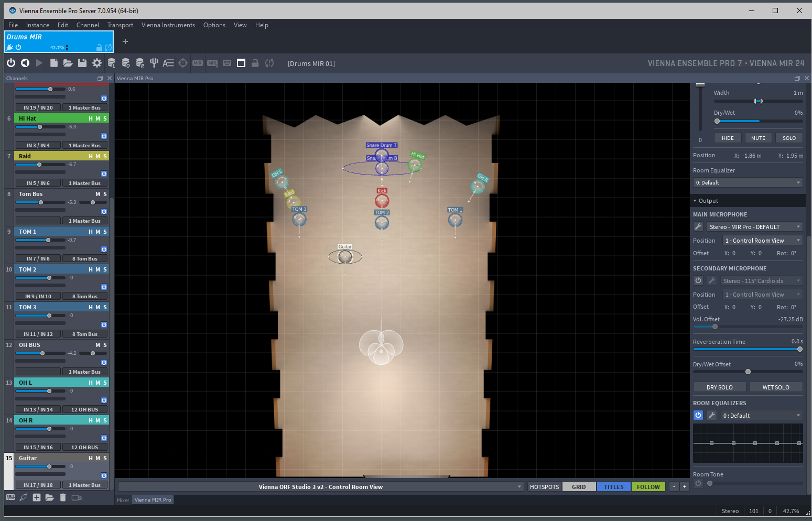Open the Options menu

pos(214,25)
